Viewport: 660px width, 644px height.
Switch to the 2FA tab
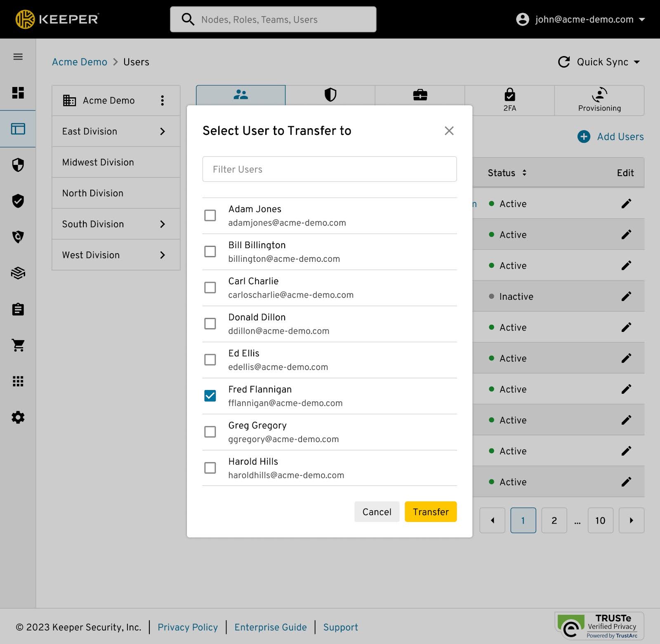509,100
